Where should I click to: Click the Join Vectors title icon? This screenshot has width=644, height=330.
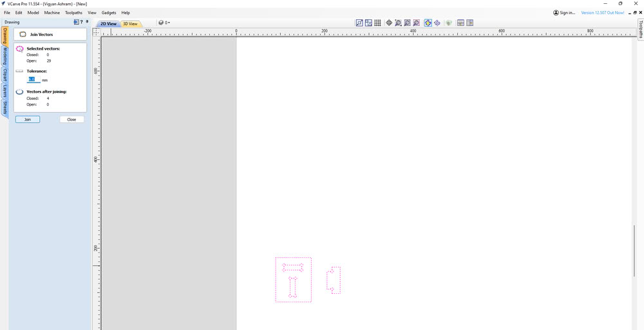tap(23, 35)
